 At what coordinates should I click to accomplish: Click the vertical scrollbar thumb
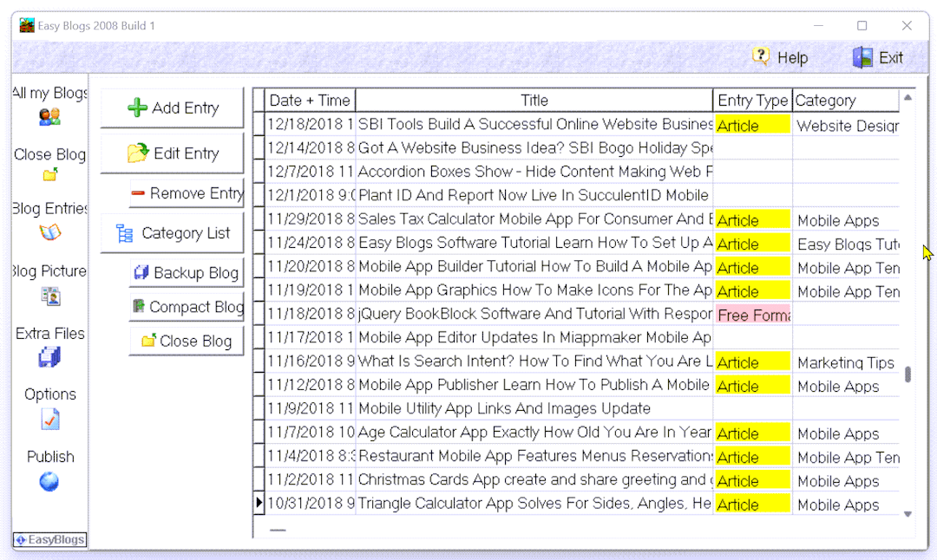coord(908,374)
